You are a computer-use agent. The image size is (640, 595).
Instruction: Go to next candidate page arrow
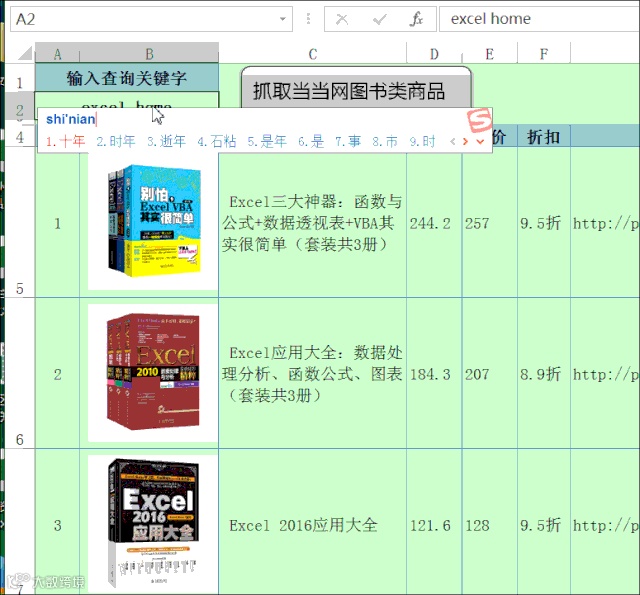point(465,142)
